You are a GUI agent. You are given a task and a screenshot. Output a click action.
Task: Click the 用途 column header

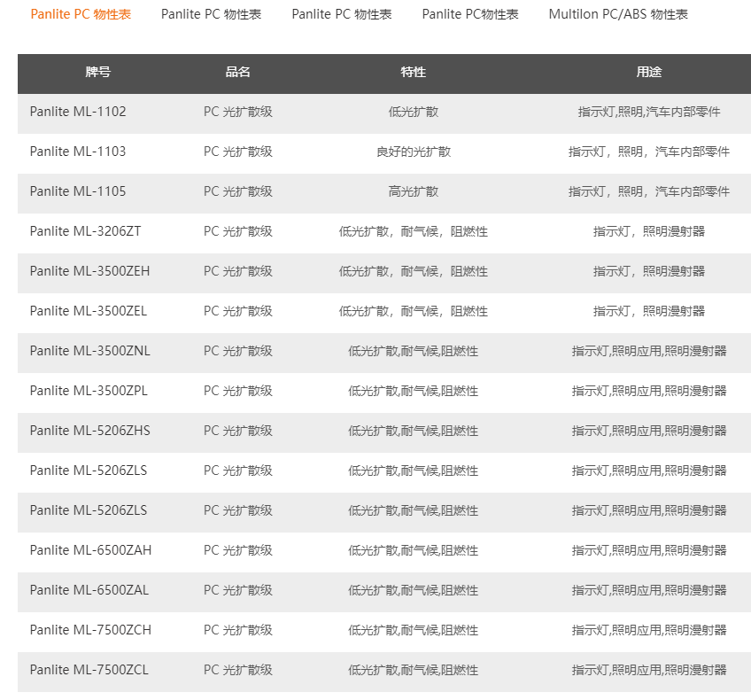click(x=648, y=73)
